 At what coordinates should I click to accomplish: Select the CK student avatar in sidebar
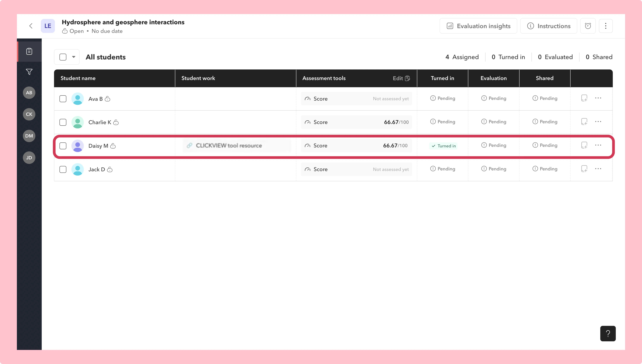pyautogui.click(x=29, y=114)
